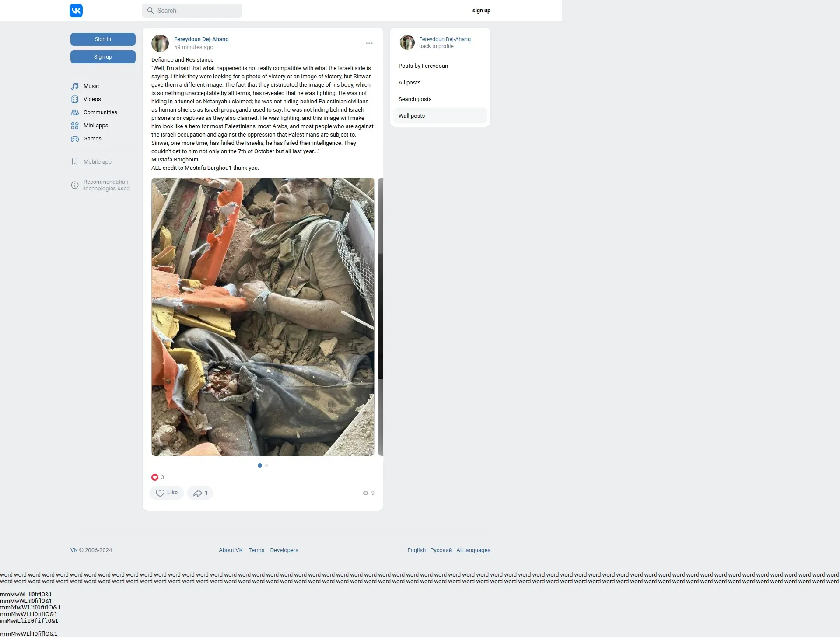Click into the Search field

click(x=192, y=10)
